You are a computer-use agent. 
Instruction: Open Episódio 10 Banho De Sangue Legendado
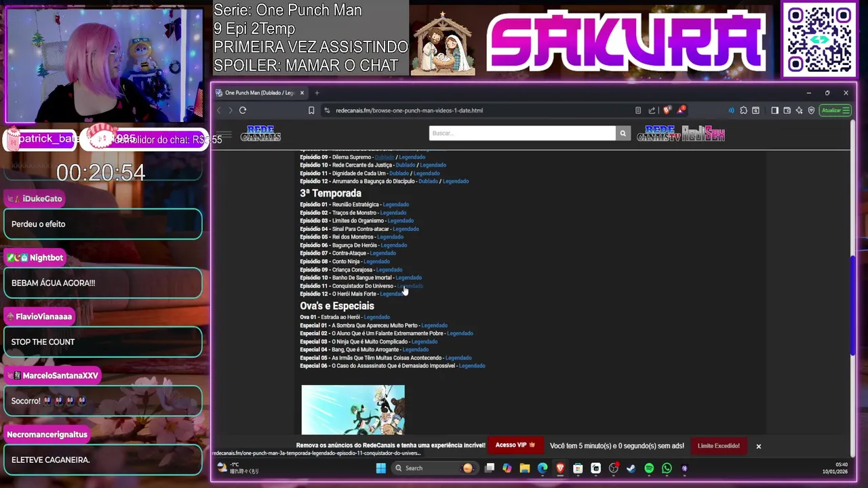coord(408,278)
